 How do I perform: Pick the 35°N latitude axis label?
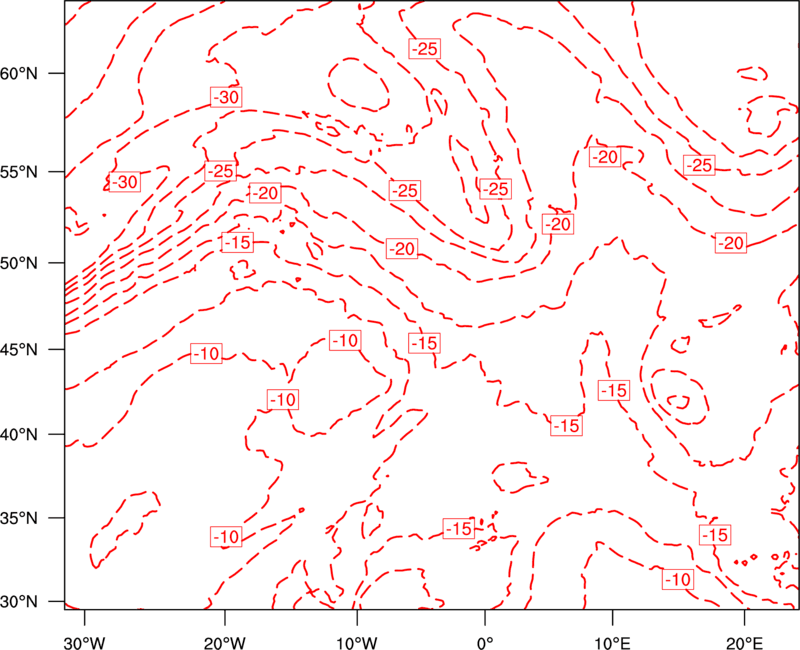click(19, 518)
